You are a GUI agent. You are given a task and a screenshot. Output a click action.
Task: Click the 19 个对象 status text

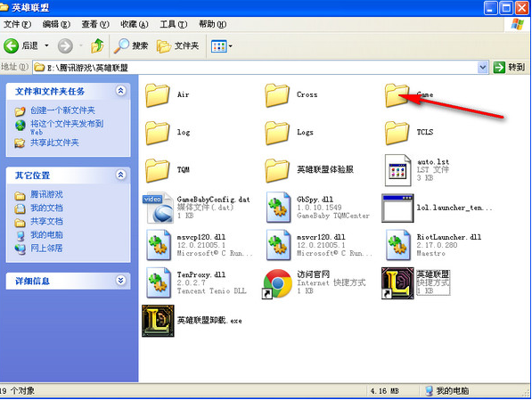17,391
